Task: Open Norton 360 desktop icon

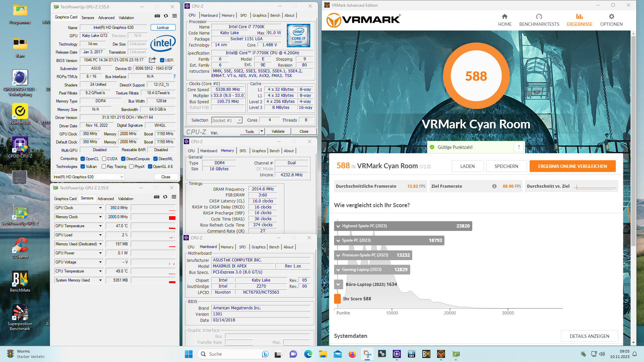Action: pyautogui.click(x=20, y=114)
